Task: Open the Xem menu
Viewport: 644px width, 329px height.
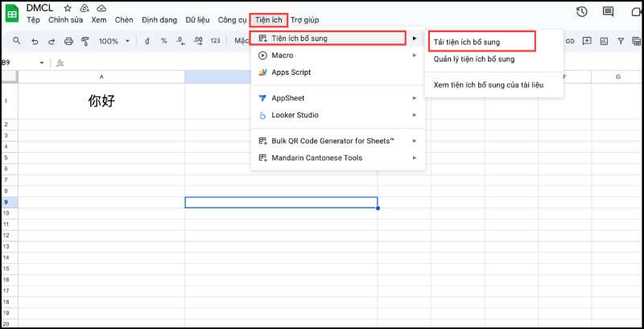Action: coord(99,19)
